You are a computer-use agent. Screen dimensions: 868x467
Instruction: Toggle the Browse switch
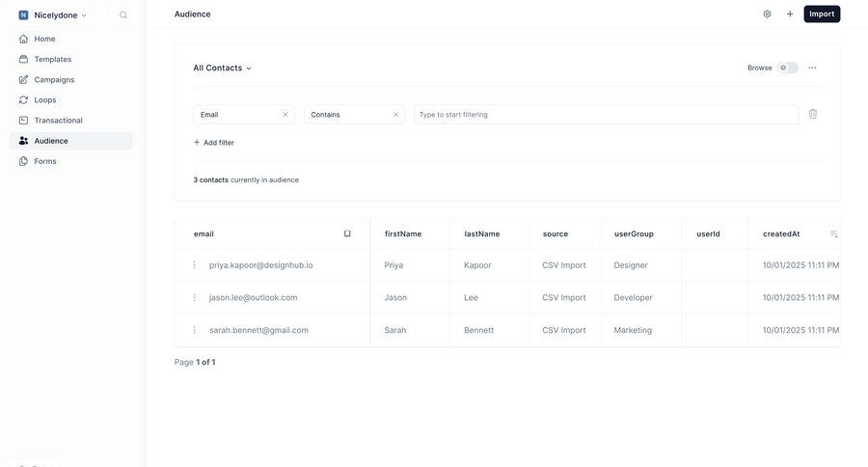(788, 68)
